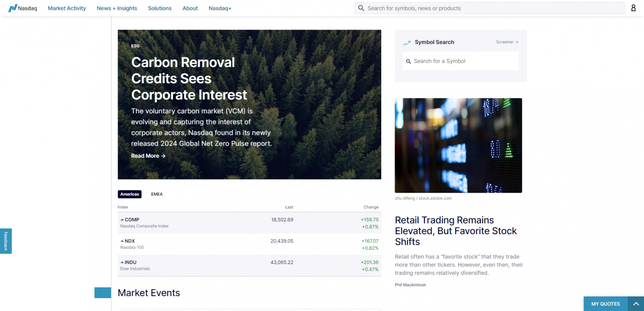This screenshot has height=311, width=644.
Task: Click the Market Events heading
Action: pyautogui.click(x=149, y=293)
